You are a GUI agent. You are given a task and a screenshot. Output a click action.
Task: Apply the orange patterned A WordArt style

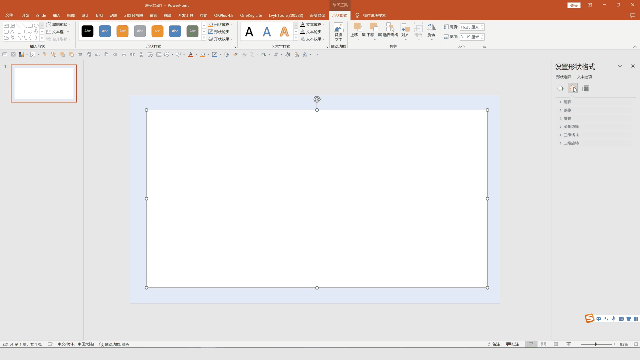(284, 31)
